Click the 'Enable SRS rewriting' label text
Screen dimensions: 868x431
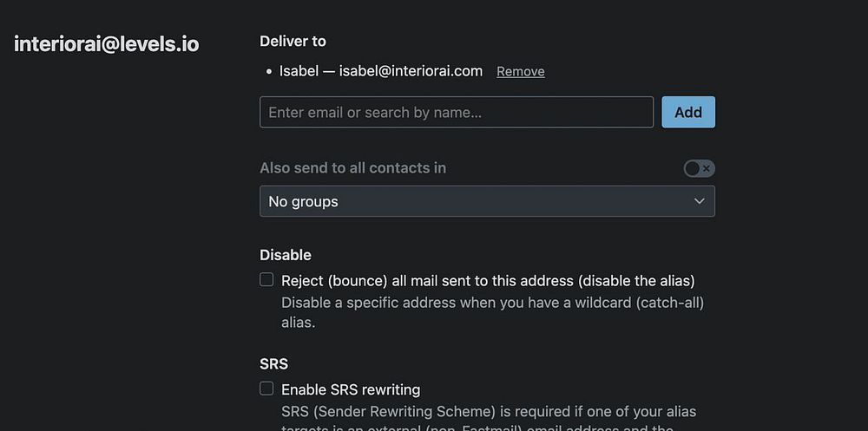tap(351, 389)
